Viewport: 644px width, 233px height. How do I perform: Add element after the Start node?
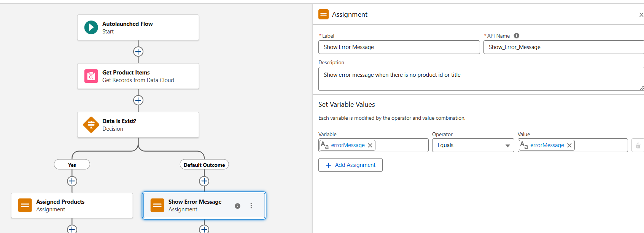(x=138, y=52)
